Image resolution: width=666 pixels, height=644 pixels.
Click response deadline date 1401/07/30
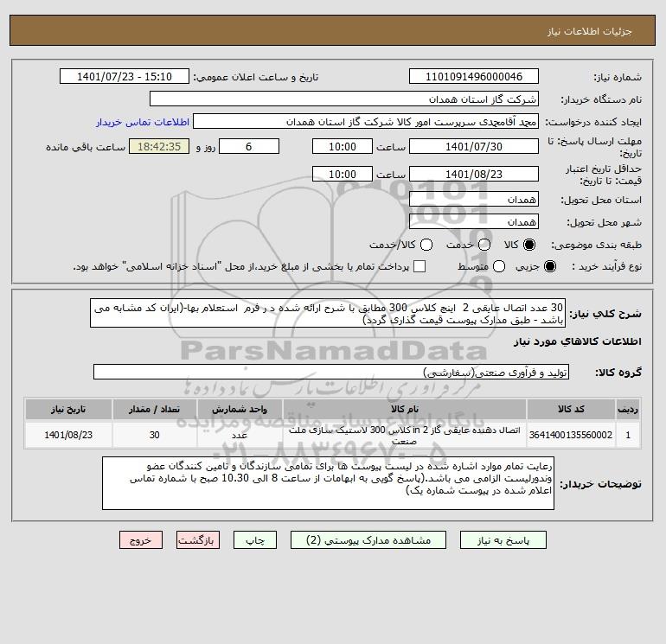[474, 146]
